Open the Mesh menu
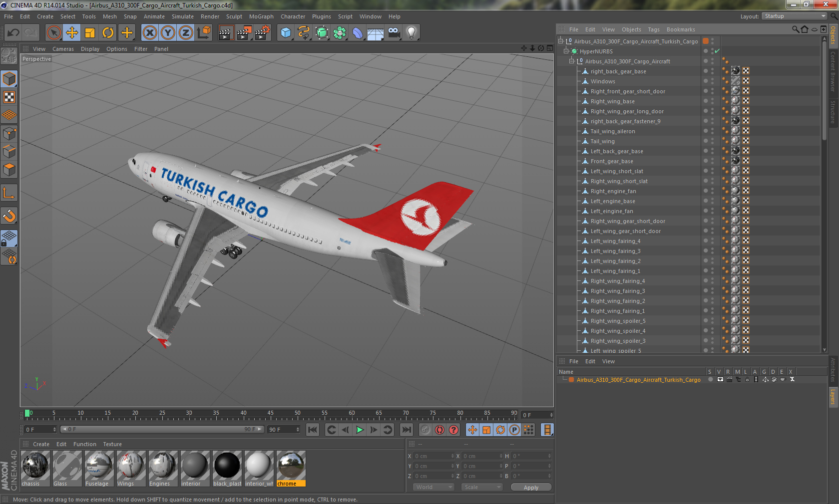This screenshot has height=504, width=839. 110,16
